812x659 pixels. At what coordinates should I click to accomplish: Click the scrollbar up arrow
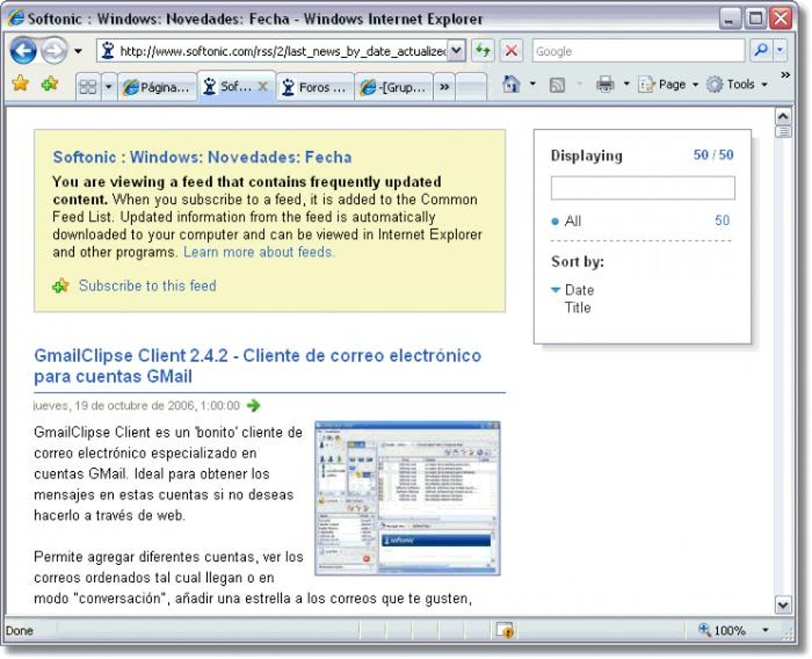pos(783,116)
